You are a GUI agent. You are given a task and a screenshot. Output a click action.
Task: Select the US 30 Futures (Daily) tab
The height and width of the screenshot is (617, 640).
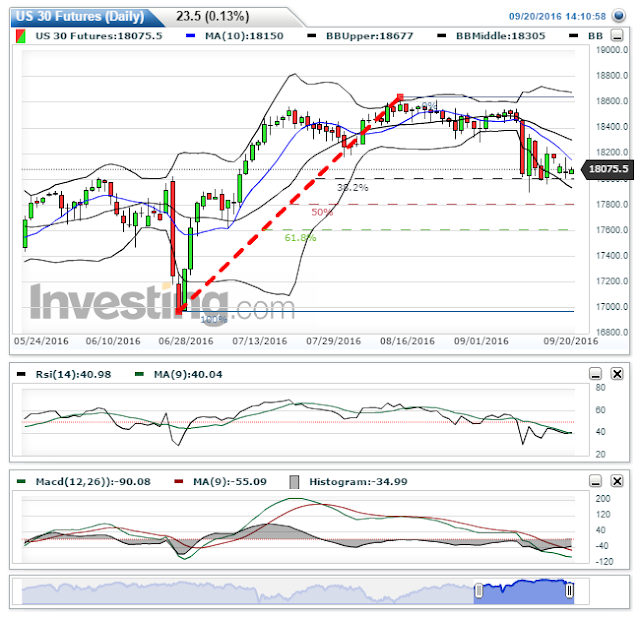click(82, 16)
